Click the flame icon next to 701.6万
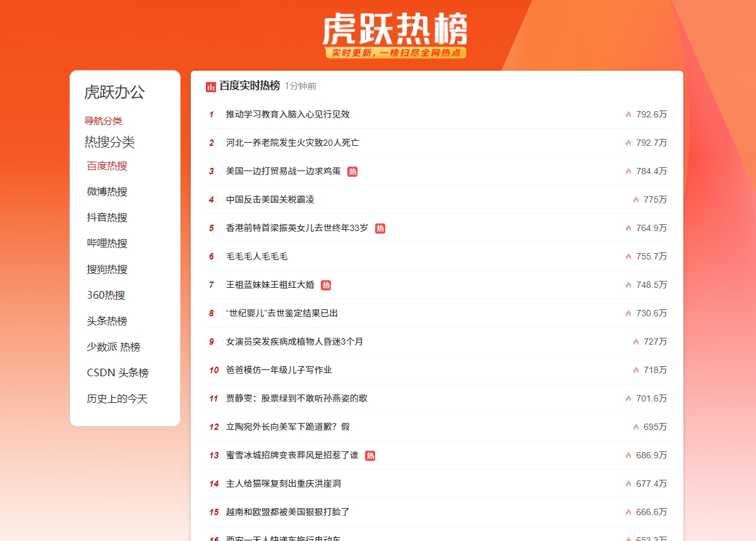This screenshot has height=541, width=756. 628,399
